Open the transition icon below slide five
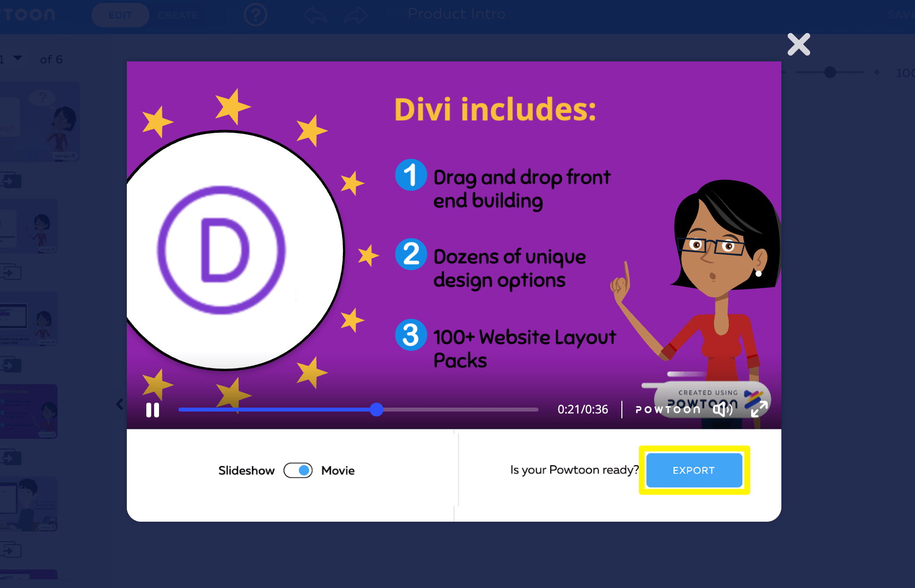 pos(11,550)
